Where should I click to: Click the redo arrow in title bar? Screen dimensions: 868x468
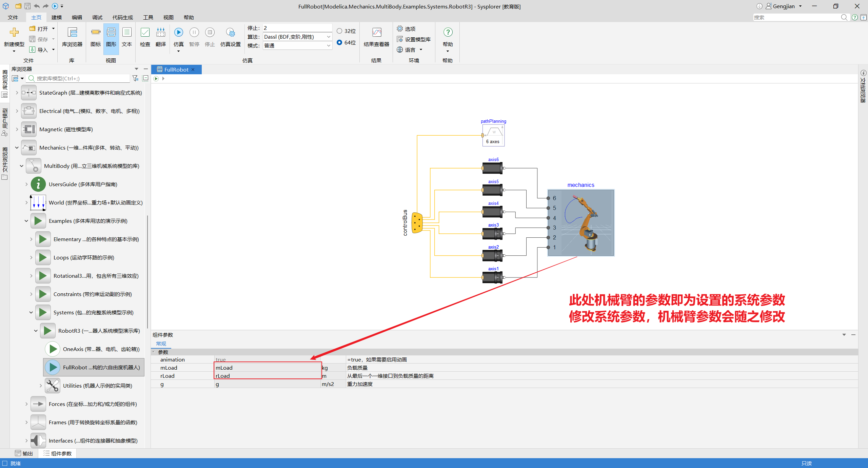click(46, 6)
